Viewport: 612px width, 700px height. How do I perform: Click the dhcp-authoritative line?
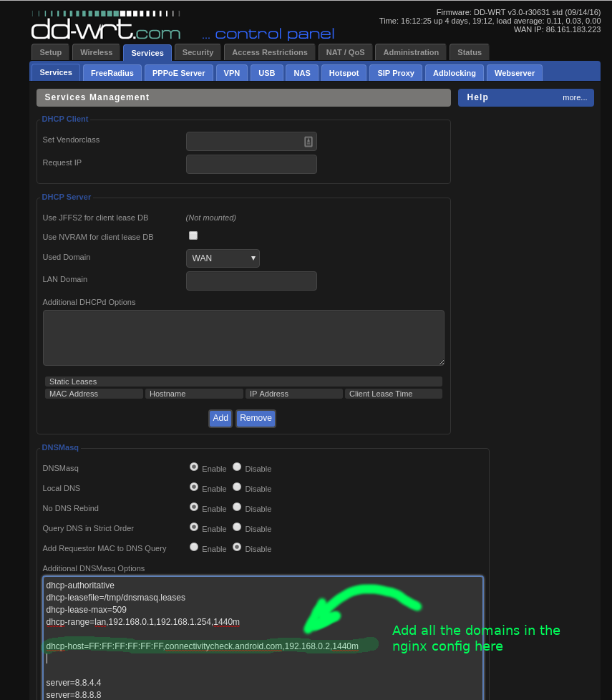pos(80,585)
